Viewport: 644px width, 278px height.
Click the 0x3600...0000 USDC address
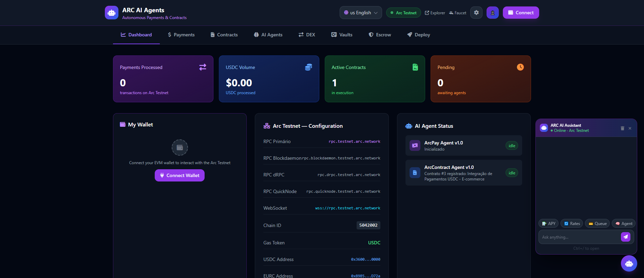[365, 259]
